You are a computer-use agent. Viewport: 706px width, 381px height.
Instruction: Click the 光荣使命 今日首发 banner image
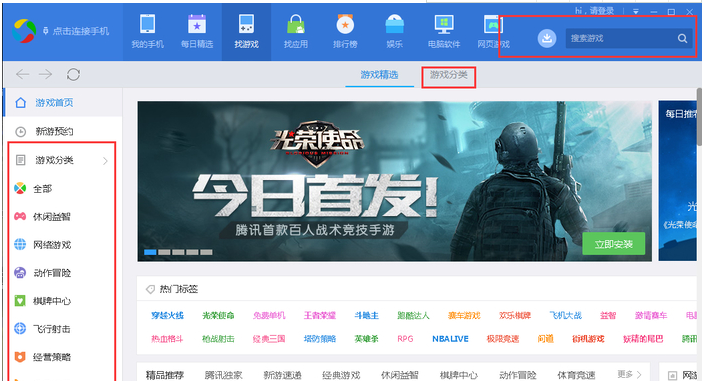tap(394, 181)
